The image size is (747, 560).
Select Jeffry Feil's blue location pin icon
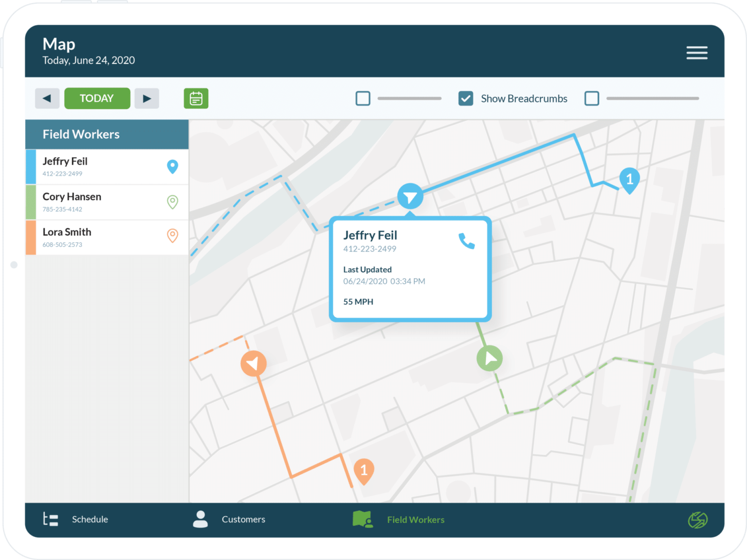(x=173, y=166)
